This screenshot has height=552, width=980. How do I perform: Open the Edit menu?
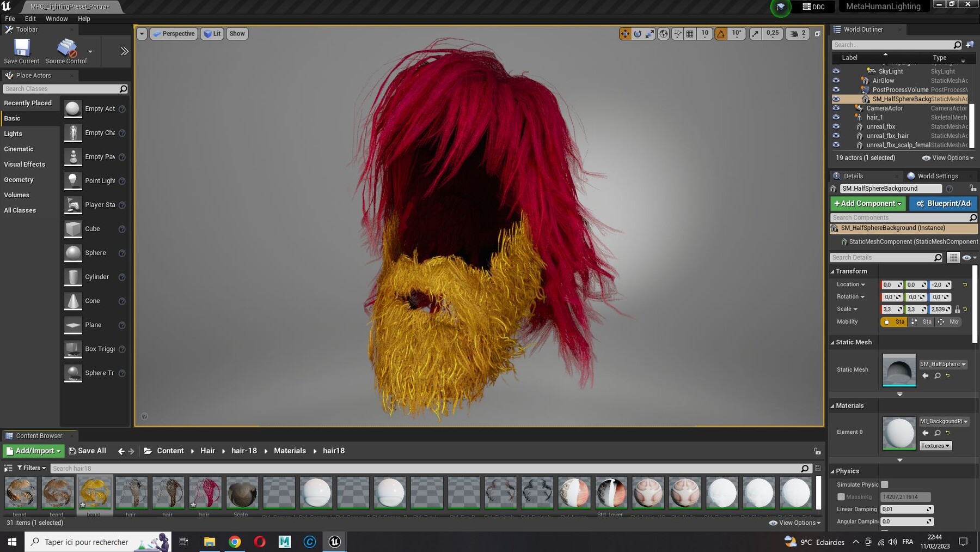(30, 19)
